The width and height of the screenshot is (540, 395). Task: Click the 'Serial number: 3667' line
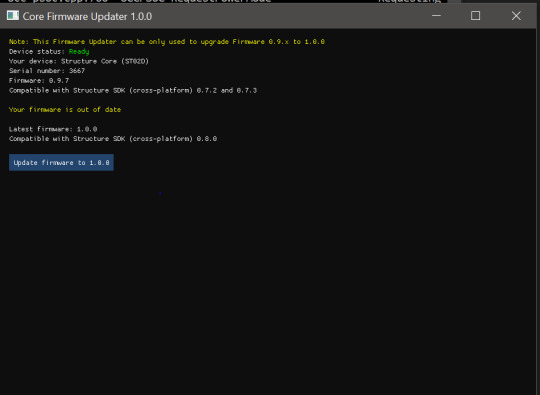[x=47, y=71]
